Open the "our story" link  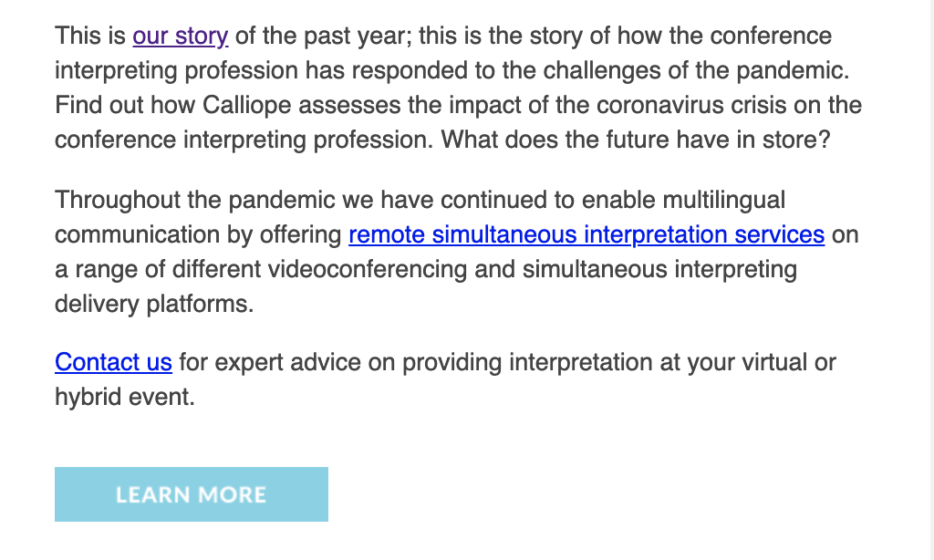[180, 36]
